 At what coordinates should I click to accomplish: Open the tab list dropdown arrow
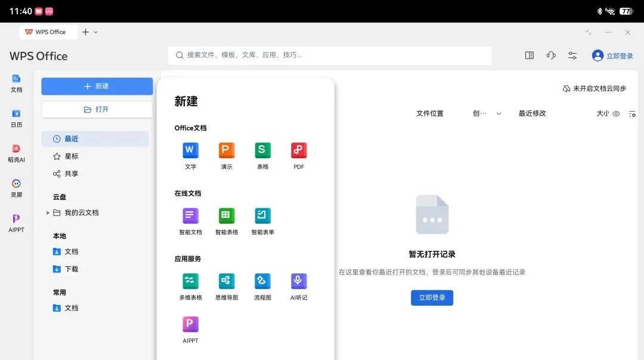click(95, 32)
